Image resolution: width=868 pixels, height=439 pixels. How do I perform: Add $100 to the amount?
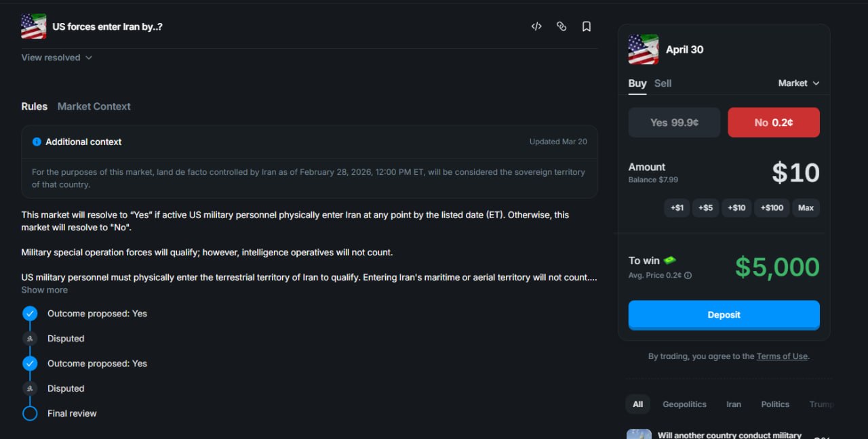click(772, 208)
